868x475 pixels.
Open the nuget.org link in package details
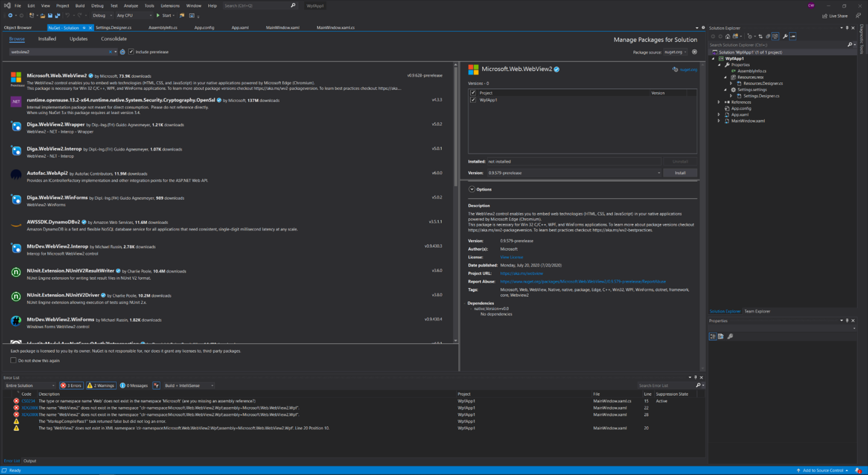[x=688, y=70]
